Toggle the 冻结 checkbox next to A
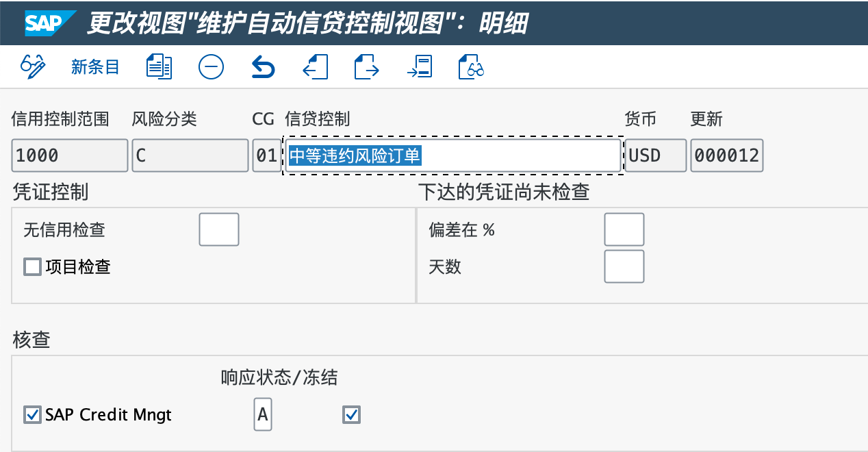The width and height of the screenshot is (868, 452). tap(351, 414)
